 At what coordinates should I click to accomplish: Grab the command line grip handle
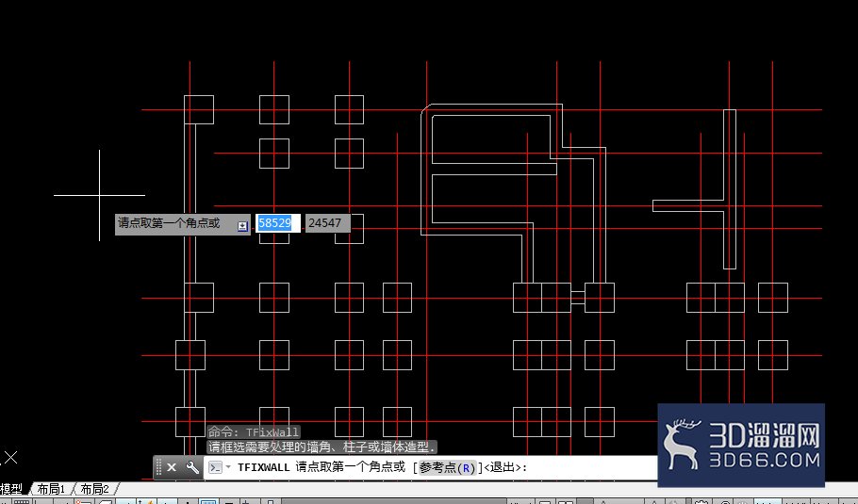(x=158, y=467)
